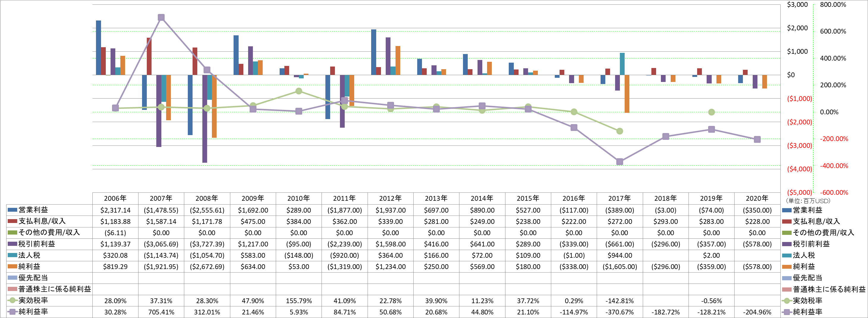Click the 0.00% secondary axis label

(x=829, y=112)
